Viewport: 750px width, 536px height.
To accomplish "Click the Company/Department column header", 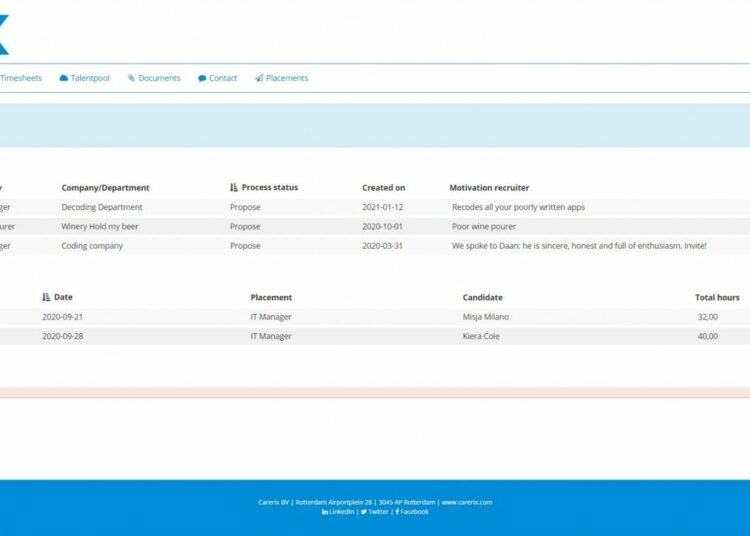I will click(x=105, y=187).
